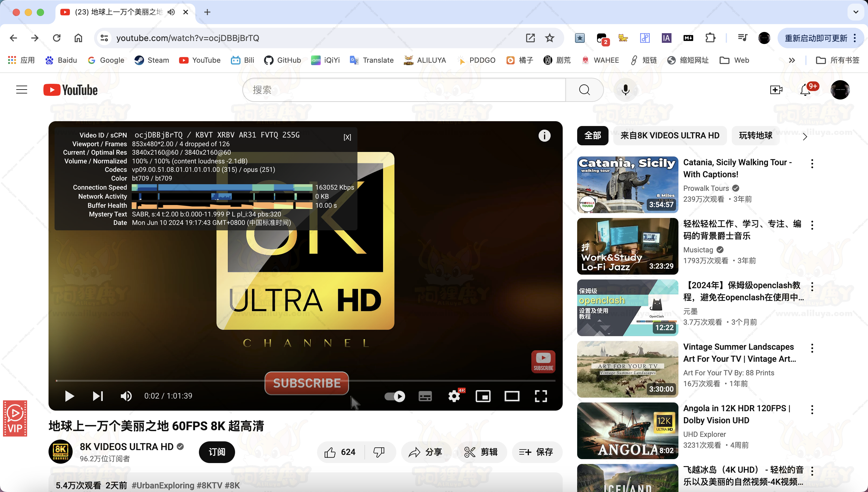The width and height of the screenshot is (868, 492).
Task: Open Catania, Sicily Walking Tour thumbnail
Action: (627, 184)
